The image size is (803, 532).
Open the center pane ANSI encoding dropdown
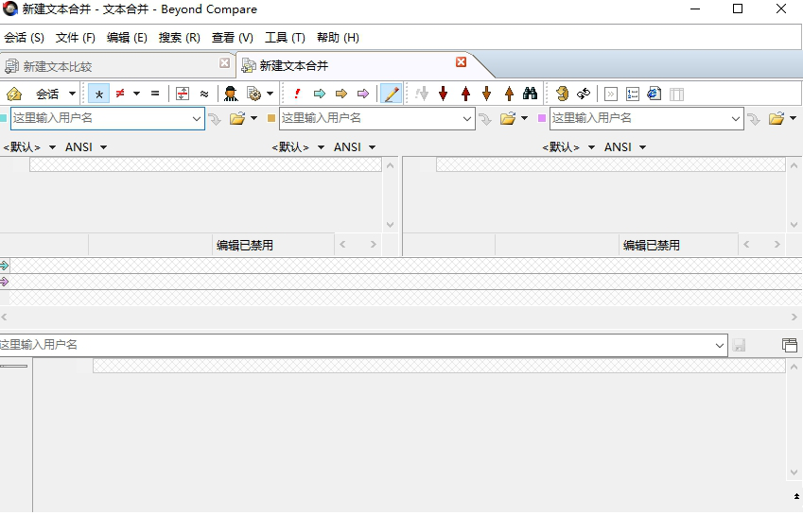[x=355, y=147]
